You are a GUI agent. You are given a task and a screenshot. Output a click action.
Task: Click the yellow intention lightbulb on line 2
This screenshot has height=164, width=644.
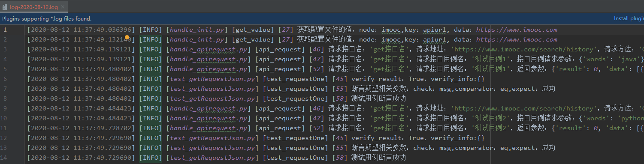click(x=127, y=38)
